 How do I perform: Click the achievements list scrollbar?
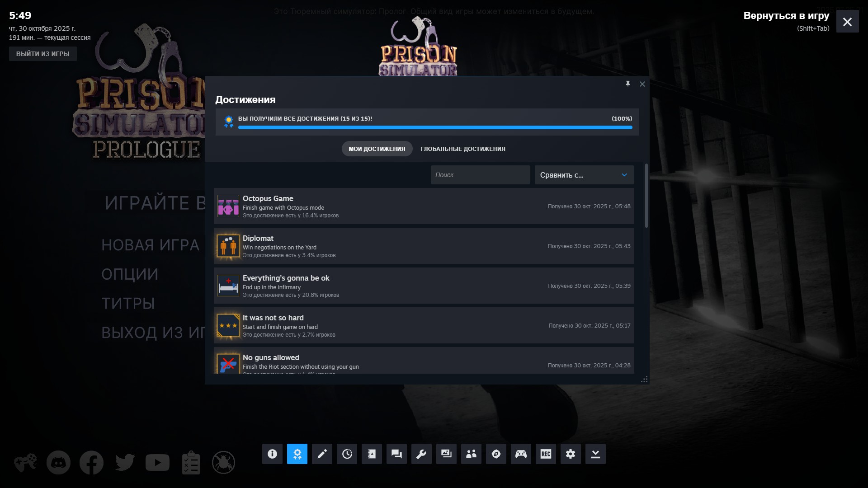pyautogui.click(x=646, y=196)
